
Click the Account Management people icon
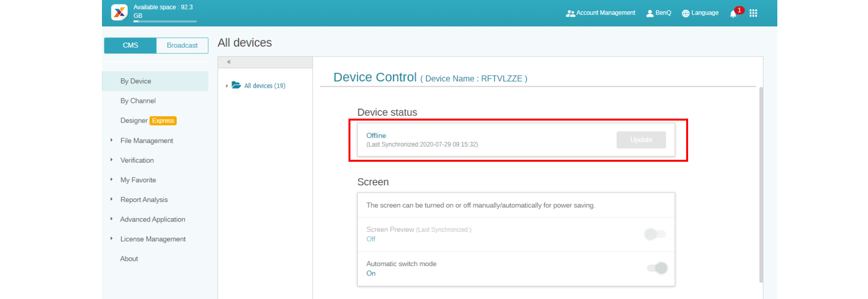[x=570, y=13]
